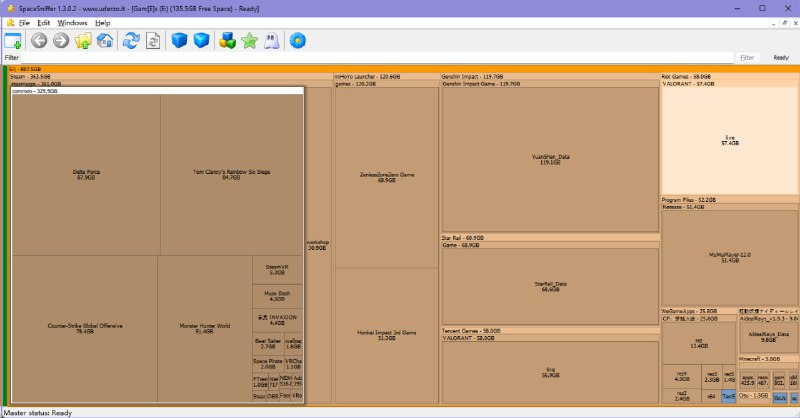
Task: Click the blue flower donate icon
Action: click(297, 41)
